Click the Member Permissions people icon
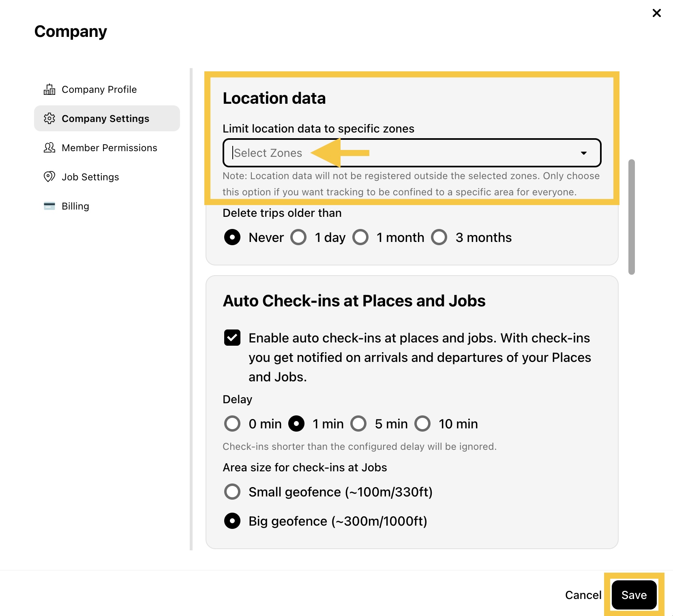Viewport: 673px width, 616px height. (x=49, y=148)
